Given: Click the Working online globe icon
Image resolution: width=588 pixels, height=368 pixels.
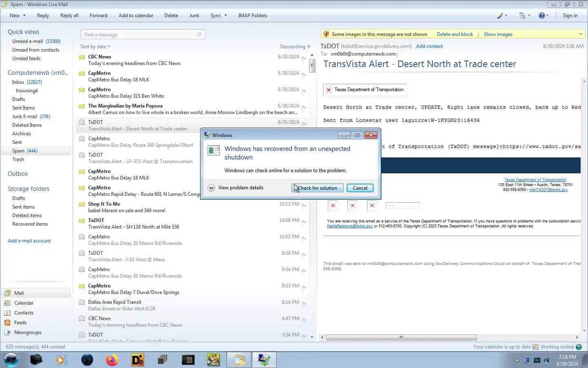Looking at the screenshot, I should 579,347.
